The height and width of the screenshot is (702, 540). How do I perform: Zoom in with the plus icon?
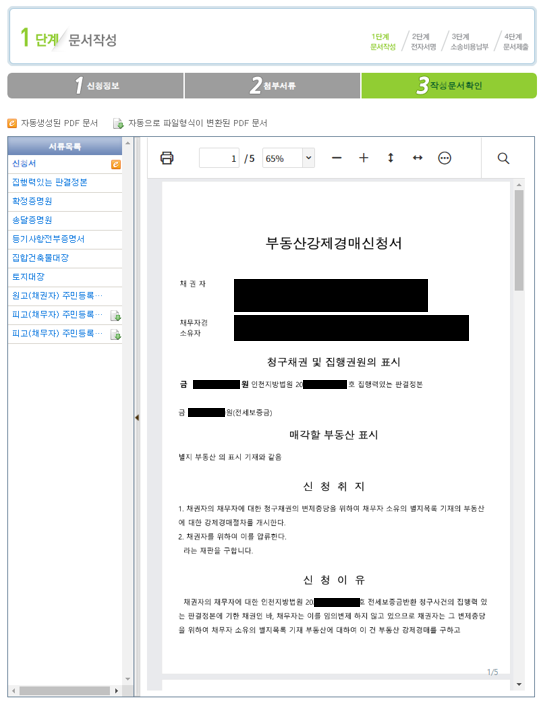click(364, 158)
